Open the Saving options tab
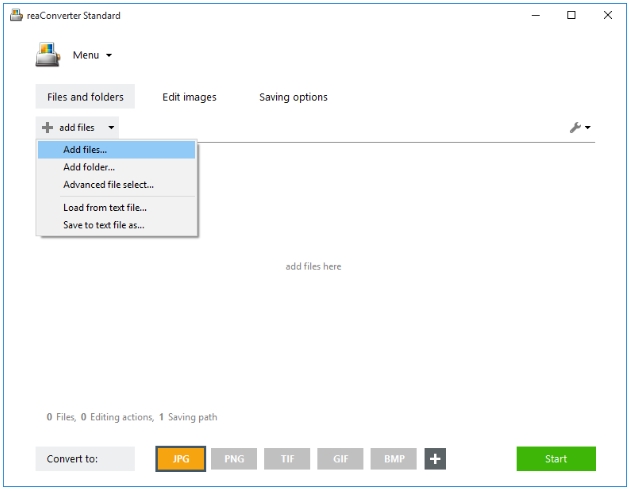The image size is (630, 491). (293, 97)
